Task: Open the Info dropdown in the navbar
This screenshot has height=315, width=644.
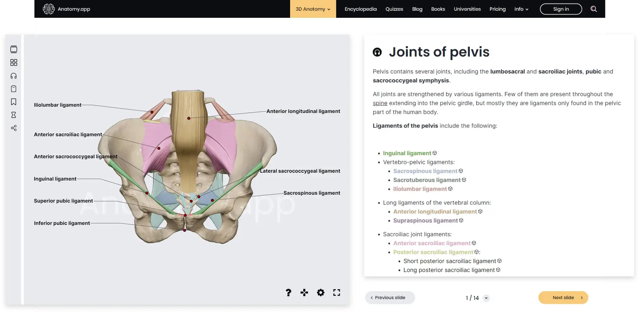Action: [521, 9]
